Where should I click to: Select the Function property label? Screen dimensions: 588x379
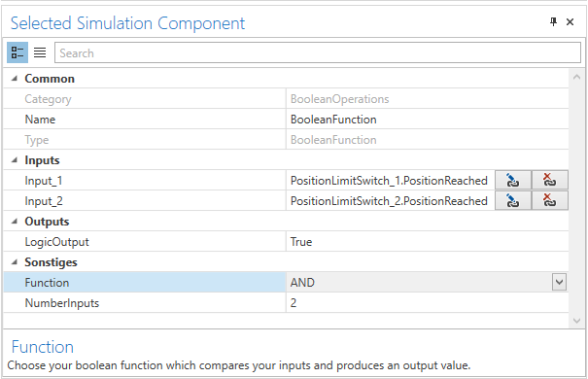(47, 282)
